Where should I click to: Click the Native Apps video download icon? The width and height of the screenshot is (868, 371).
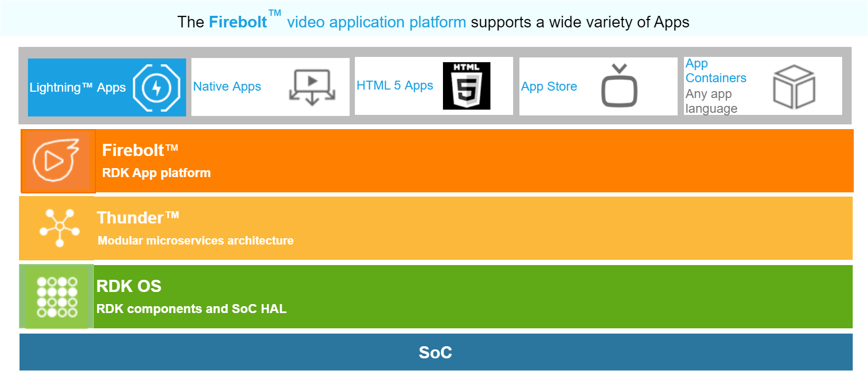[312, 87]
